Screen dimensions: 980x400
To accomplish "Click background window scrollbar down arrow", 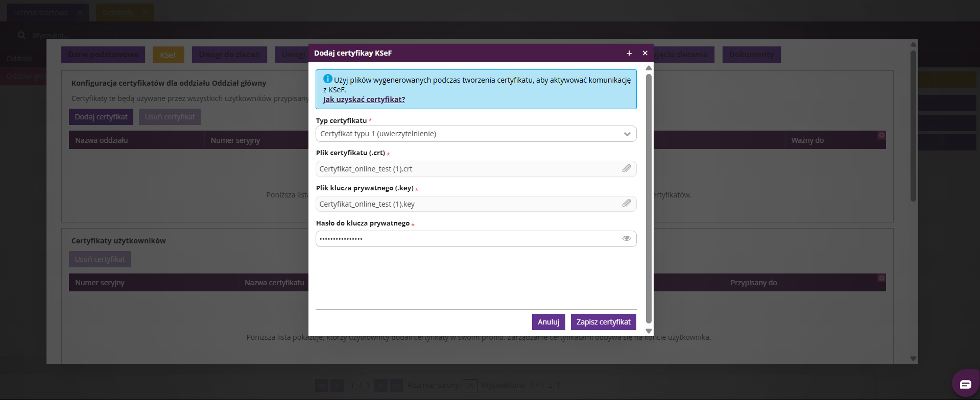I will point(913,359).
